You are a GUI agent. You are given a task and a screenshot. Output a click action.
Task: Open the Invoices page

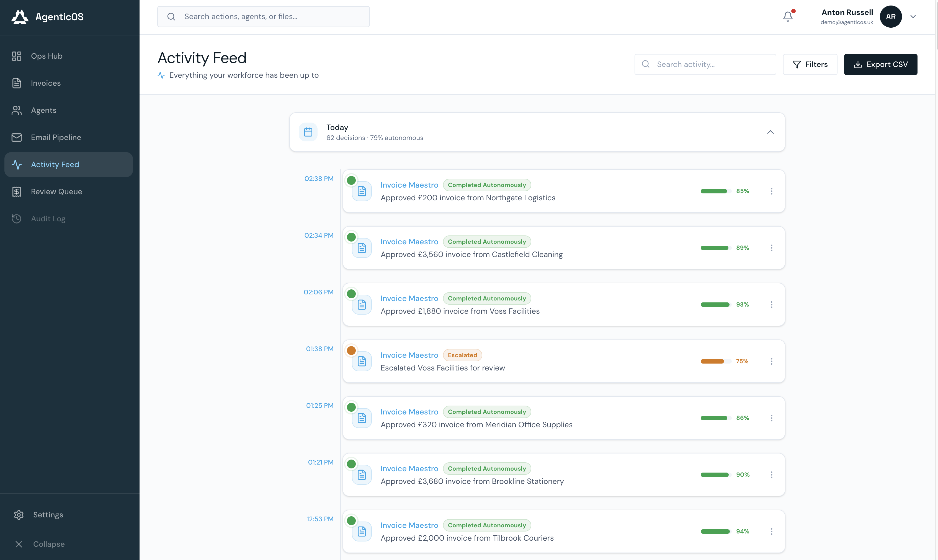coord(69,83)
